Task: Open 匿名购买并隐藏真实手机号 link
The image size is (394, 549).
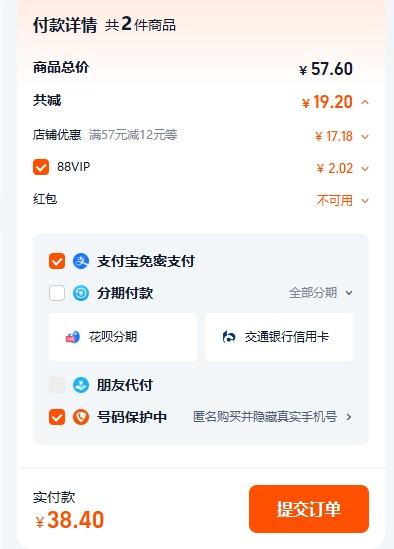Action: click(x=272, y=417)
